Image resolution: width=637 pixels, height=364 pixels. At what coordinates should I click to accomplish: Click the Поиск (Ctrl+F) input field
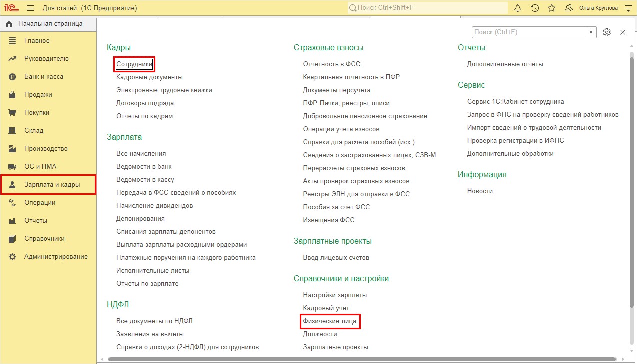point(529,32)
